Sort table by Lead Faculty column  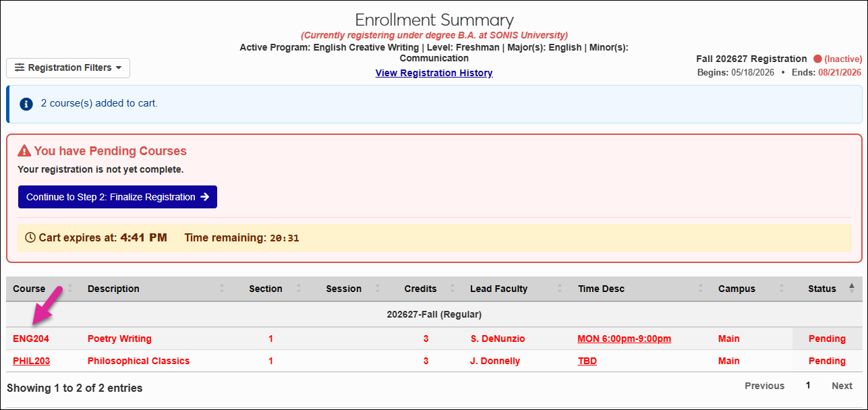[517, 289]
